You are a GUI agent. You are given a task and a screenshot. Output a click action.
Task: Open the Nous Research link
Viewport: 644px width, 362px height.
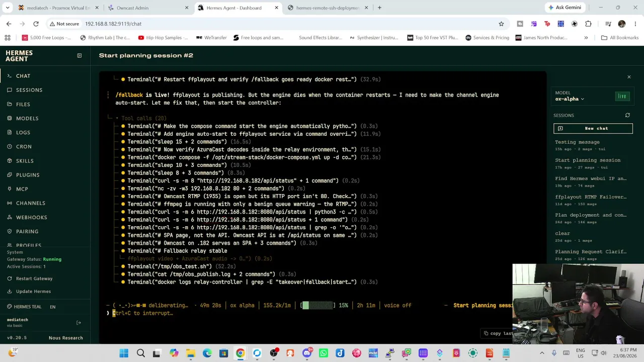pyautogui.click(x=65, y=338)
